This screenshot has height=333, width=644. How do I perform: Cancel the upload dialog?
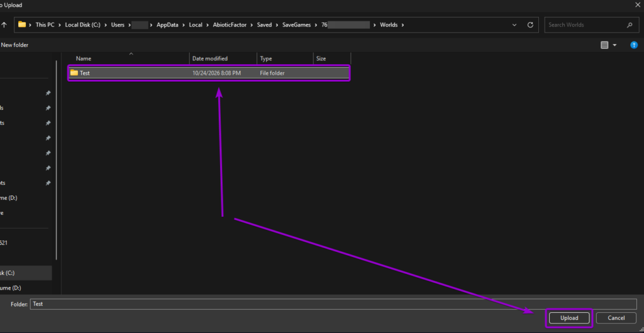tap(616, 318)
